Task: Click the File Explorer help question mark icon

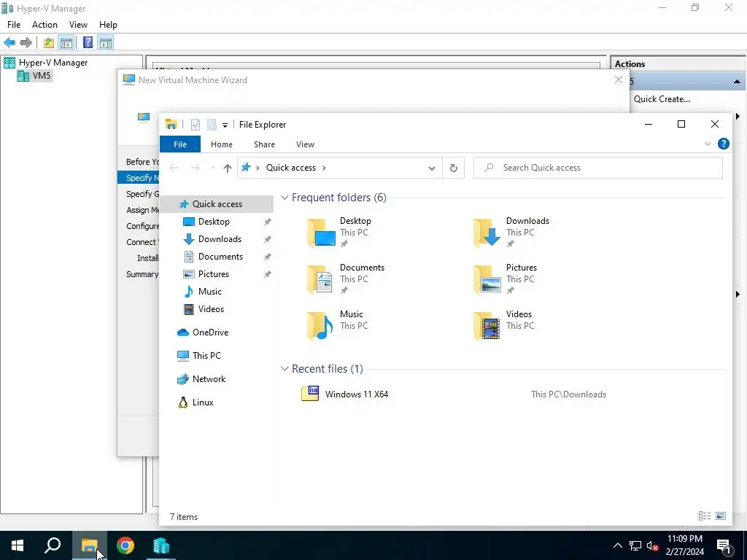Action: pos(723,144)
